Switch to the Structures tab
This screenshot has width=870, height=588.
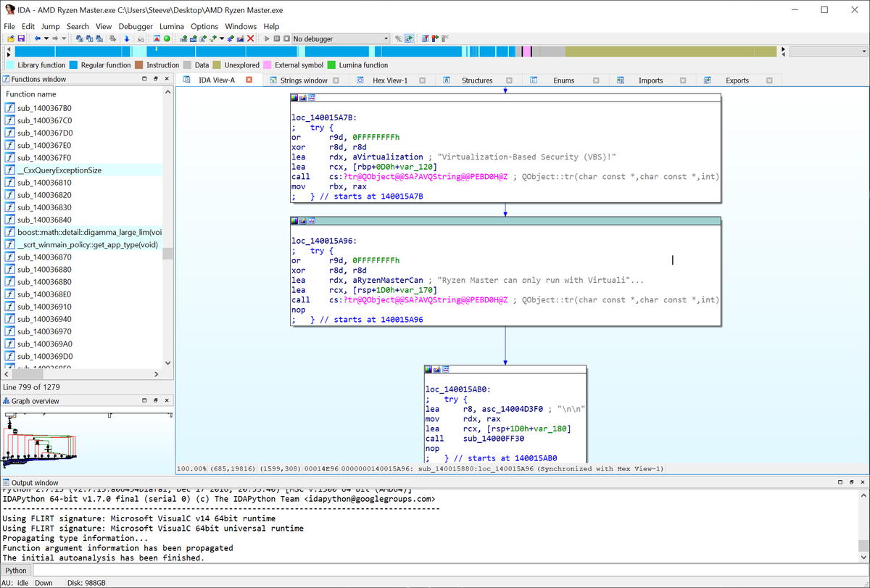point(477,80)
